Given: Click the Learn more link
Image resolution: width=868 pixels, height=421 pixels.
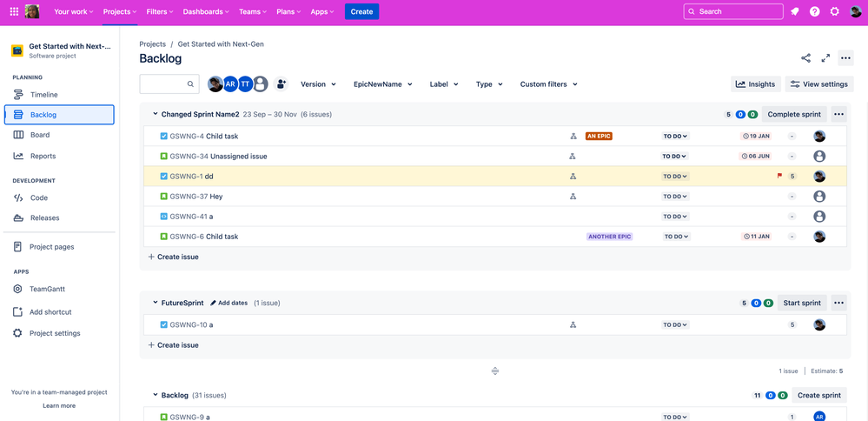Looking at the screenshot, I should (59, 405).
